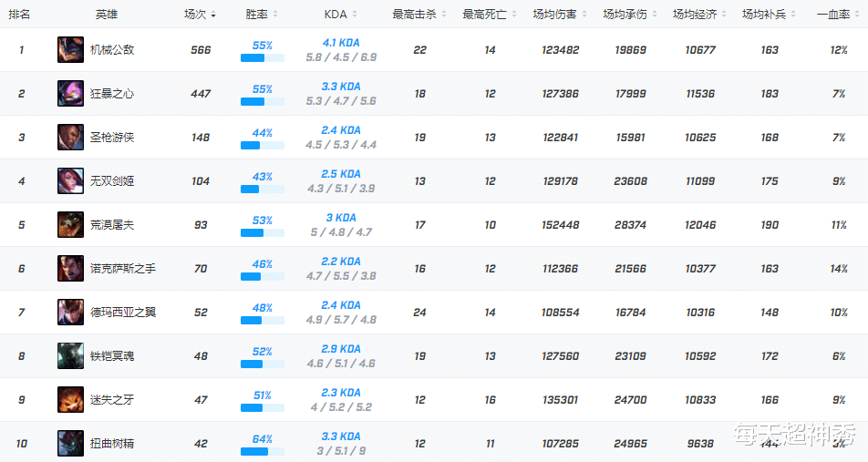Sort by 最高击杀 column header
This screenshot has width=868, height=462.
pyautogui.click(x=419, y=15)
